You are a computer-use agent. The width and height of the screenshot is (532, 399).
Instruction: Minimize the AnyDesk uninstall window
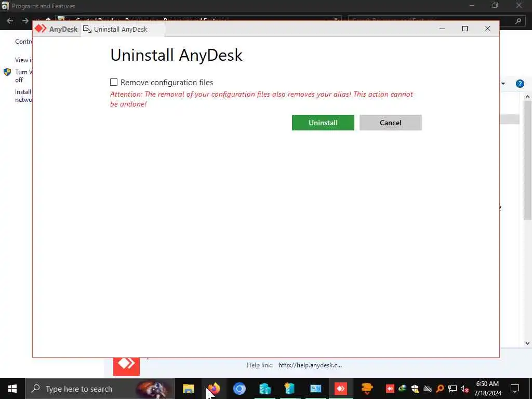point(442,29)
